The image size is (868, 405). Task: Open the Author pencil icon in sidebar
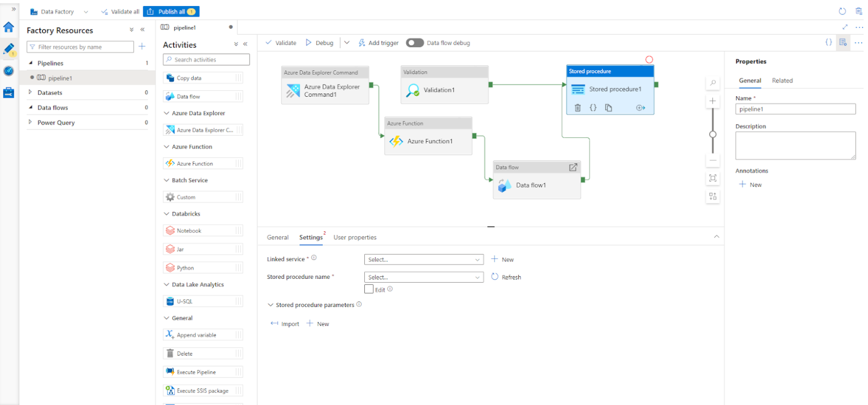click(x=9, y=49)
